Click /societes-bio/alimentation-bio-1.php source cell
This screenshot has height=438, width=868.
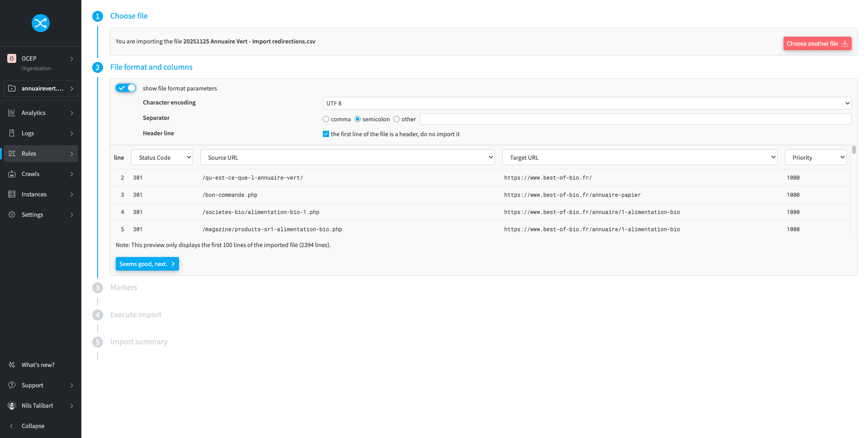(261, 212)
